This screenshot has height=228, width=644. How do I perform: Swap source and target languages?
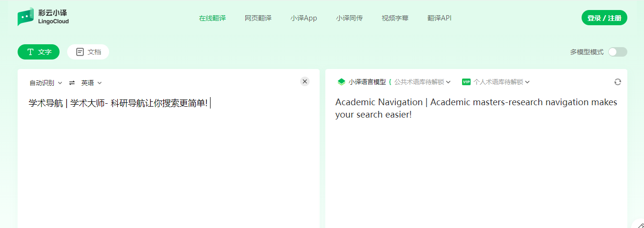click(72, 83)
